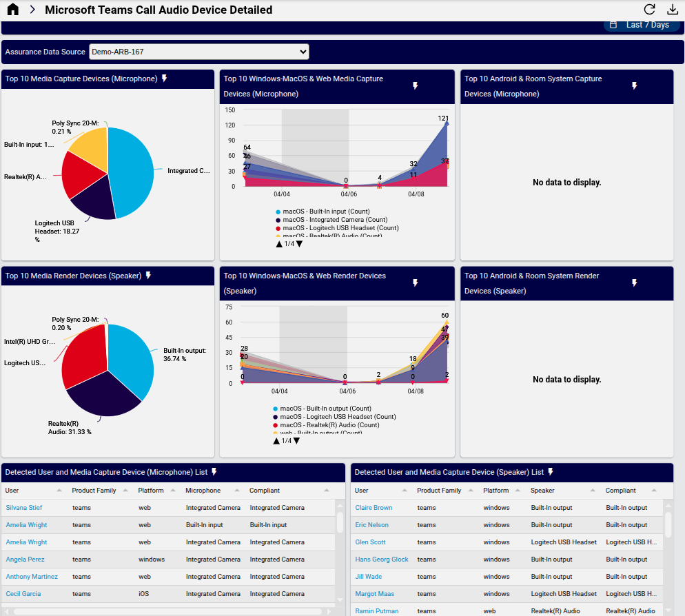Toggle macOS - Realtek(R) Audio speaker legend series
The height and width of the screenshot is (616, 685).
click(326, 425)
